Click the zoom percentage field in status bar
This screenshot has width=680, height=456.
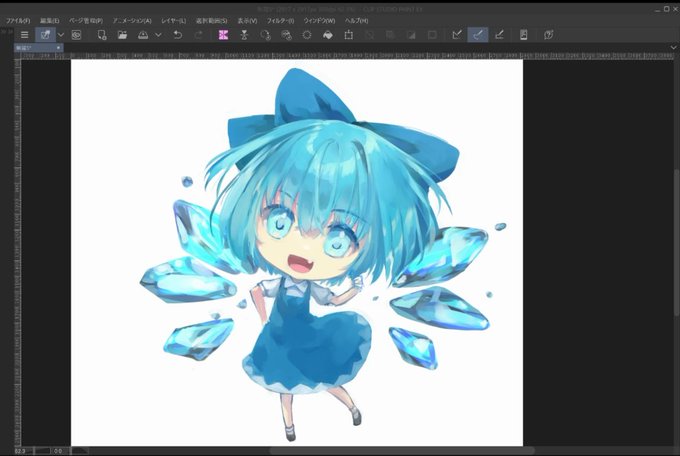click(x=20, y=451)
